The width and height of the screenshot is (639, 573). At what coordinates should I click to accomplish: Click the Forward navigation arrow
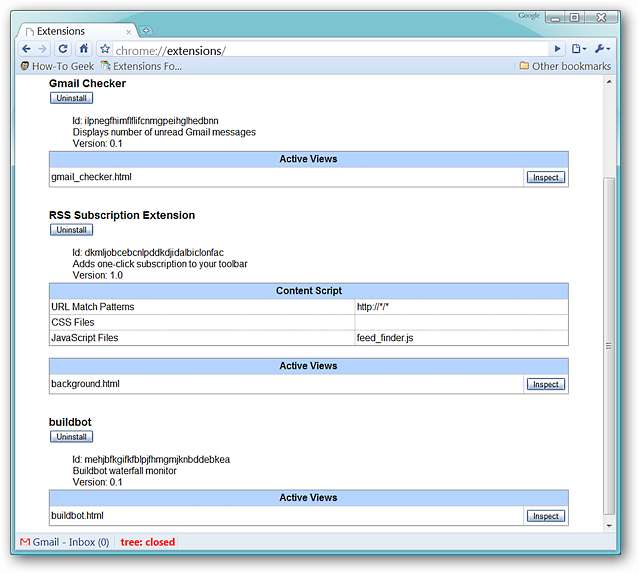[43, 49]
